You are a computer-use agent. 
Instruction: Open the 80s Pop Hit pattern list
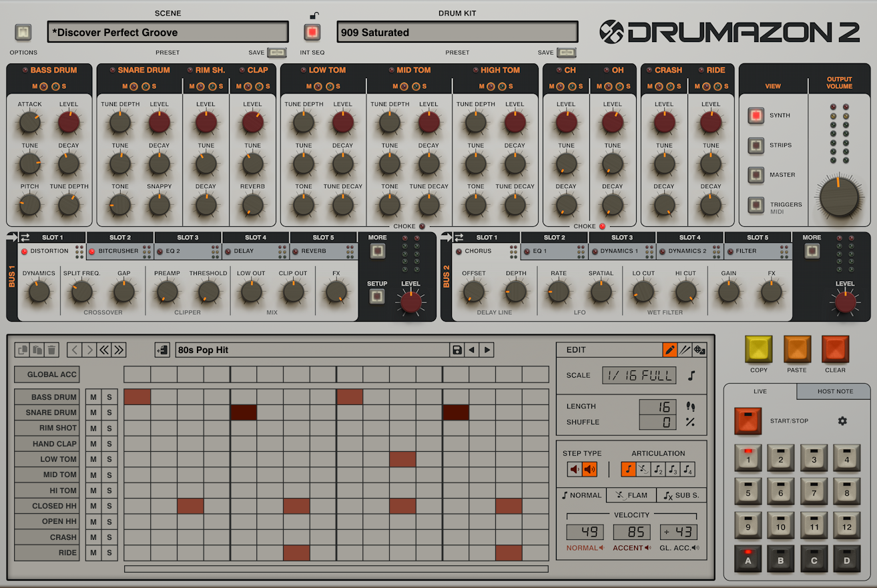click(312, 350)
